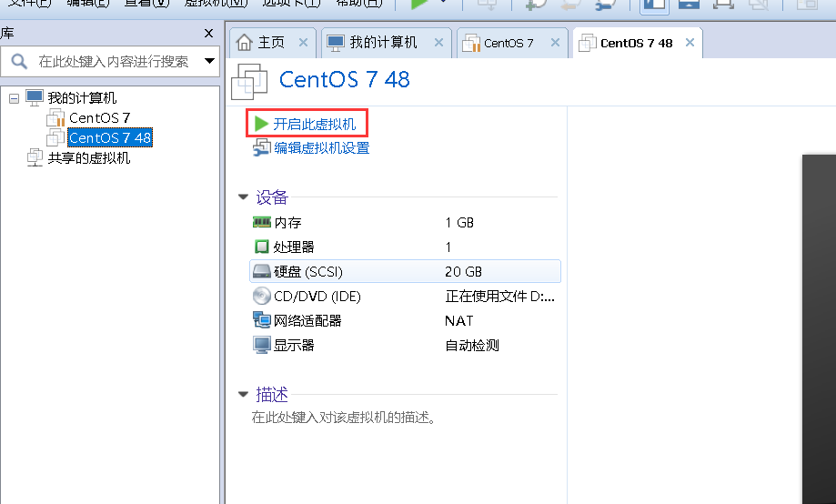Select 共享的虚拟机 in the library tree

point(89,158)
